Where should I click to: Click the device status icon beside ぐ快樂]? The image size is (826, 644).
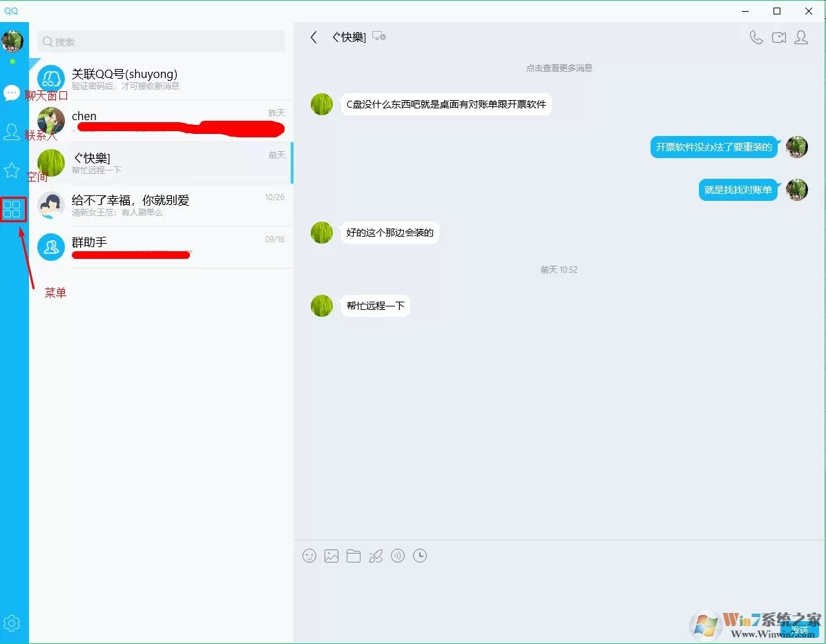pos(378,37)
